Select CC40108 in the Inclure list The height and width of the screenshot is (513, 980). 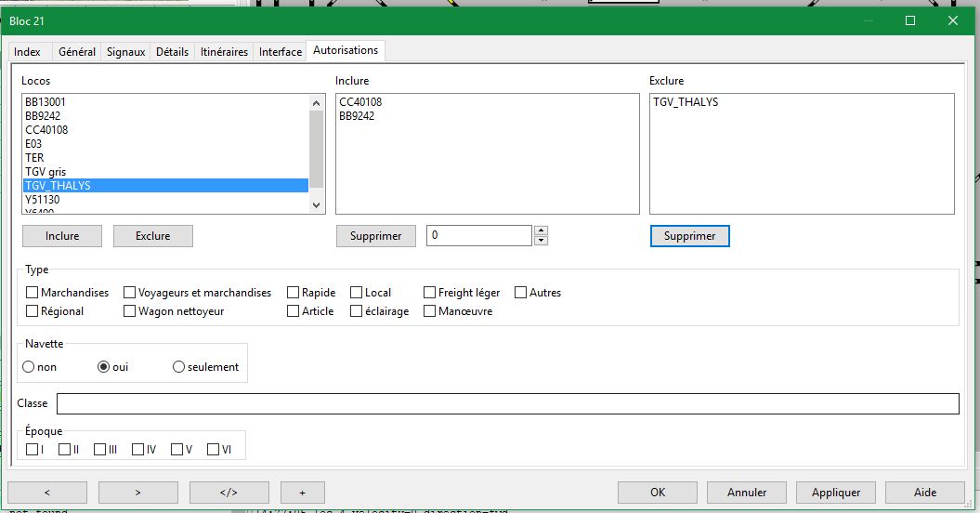tap(360, 102)
